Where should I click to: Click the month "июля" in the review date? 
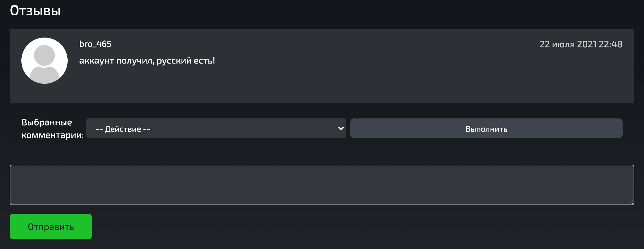click(563, 44)
